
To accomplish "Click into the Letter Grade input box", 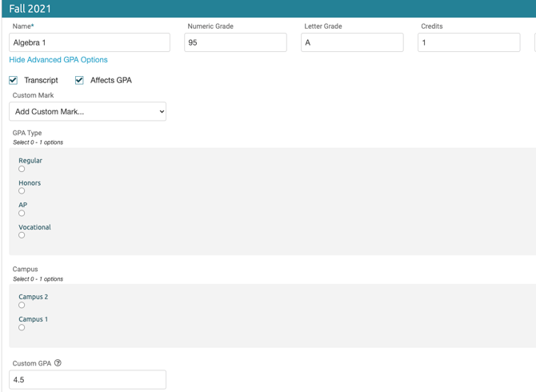I will pos(352,42).
